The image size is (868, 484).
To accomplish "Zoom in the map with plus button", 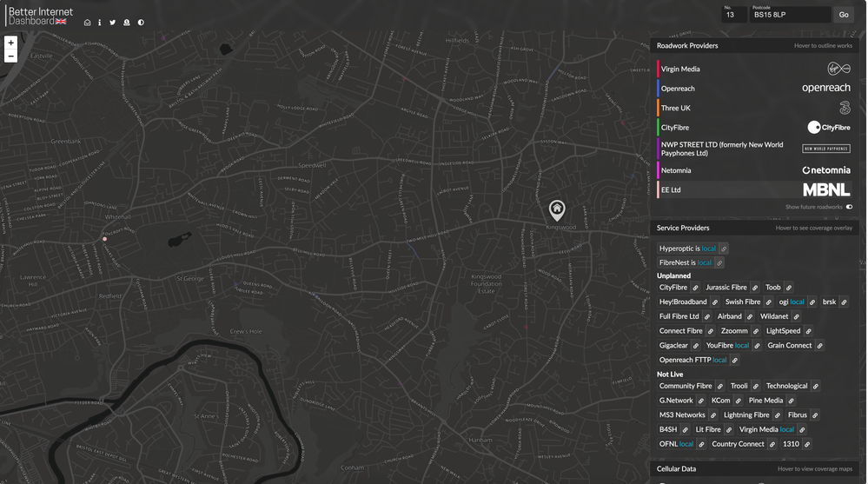I will point(10,43).
